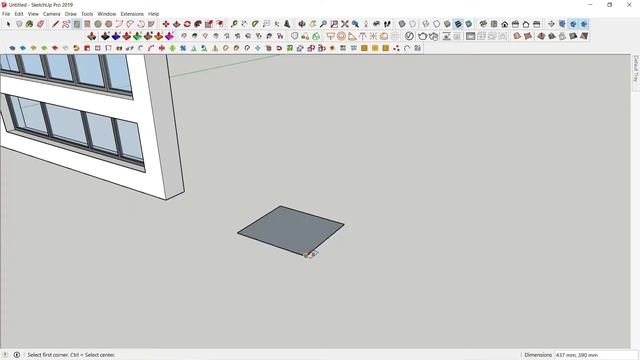
Task: Switch to Front view house icon
Action: tap(504, 24)
